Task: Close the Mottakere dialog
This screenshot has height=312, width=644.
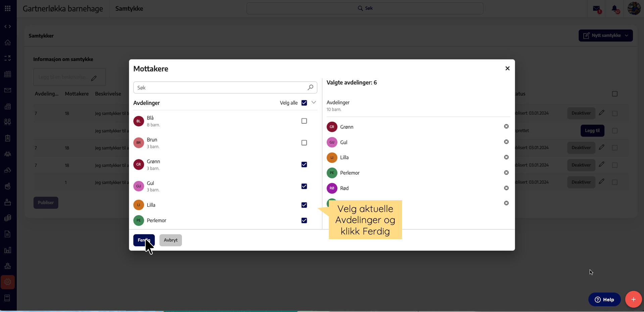Action: (507, 68)
